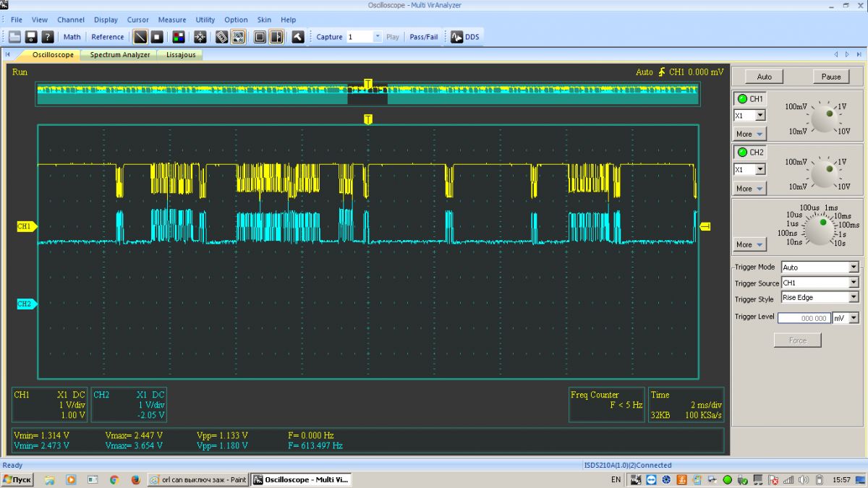Open trigger level mV unit dropdown
868x488 pixels.
[854, 318]
